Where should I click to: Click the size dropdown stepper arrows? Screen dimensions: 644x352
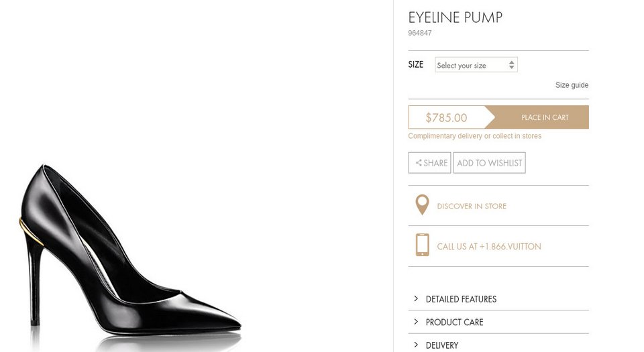512,65
